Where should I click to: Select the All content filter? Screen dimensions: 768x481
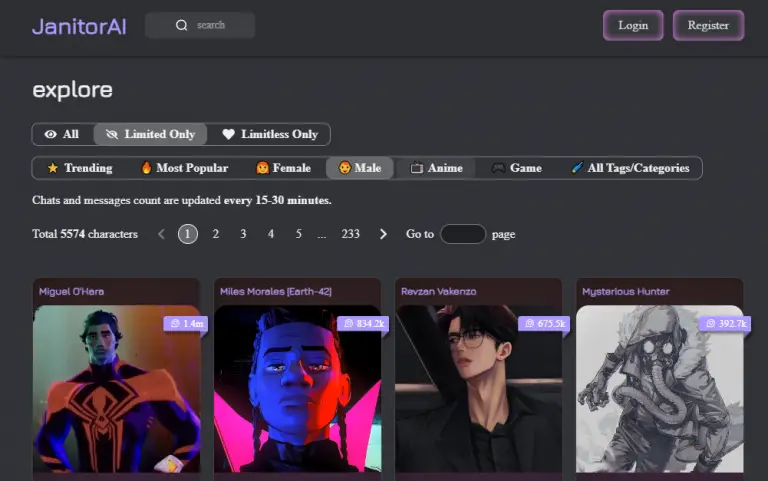click(x=62, y=134)
